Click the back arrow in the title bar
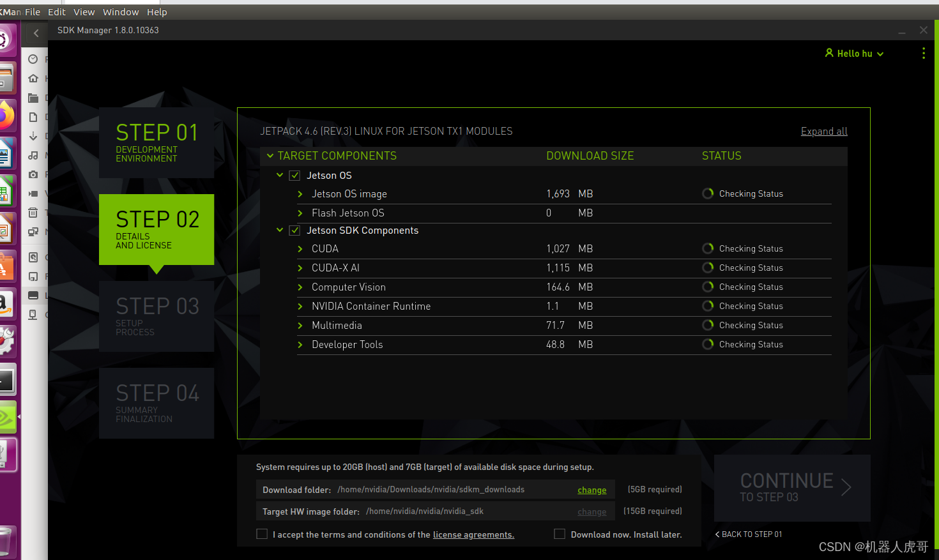Viewport: 939px width, 560px height. 35,33
